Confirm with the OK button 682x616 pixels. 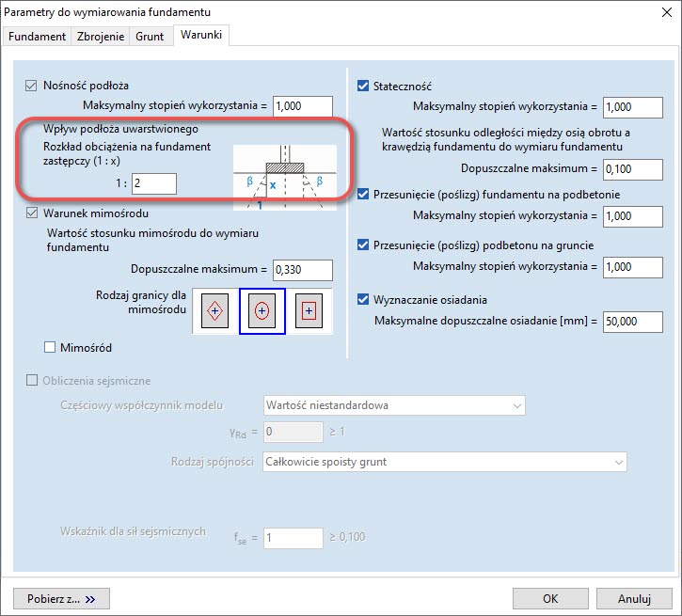click(551, 598)
